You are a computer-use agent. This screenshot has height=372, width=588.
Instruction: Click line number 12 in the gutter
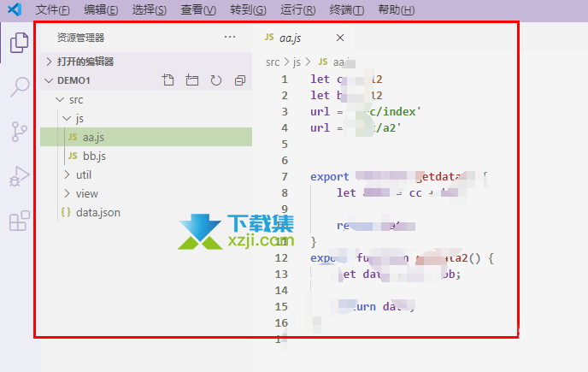pos(281,258)
